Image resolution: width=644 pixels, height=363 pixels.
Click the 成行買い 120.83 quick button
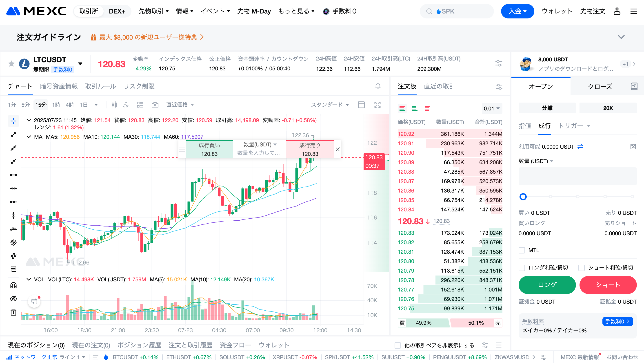point(209,149)
